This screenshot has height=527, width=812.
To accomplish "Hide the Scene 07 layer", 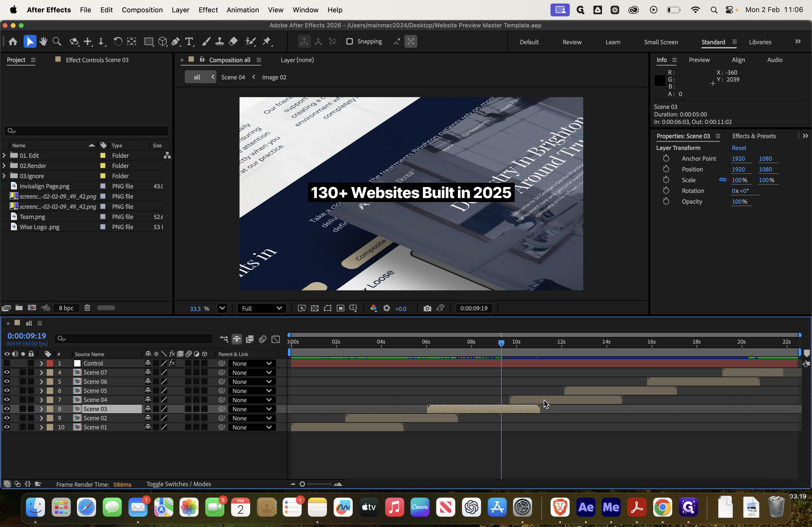I will [x=6, y=372].
